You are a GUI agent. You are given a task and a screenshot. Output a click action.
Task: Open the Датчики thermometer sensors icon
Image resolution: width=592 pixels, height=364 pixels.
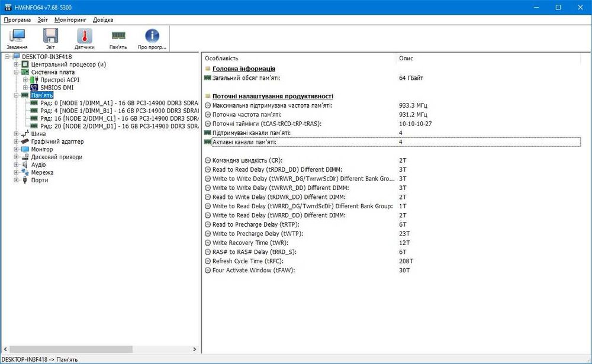[x=85, y=36]
